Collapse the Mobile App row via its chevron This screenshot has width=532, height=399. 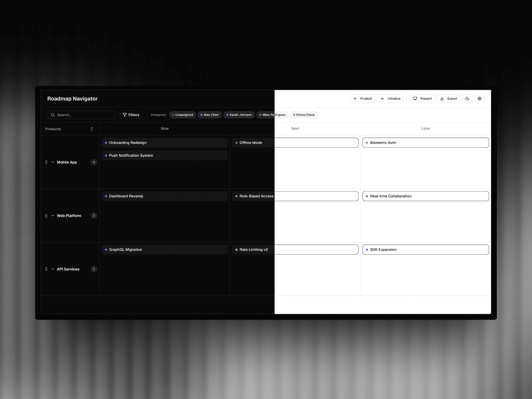click(52, 162)
